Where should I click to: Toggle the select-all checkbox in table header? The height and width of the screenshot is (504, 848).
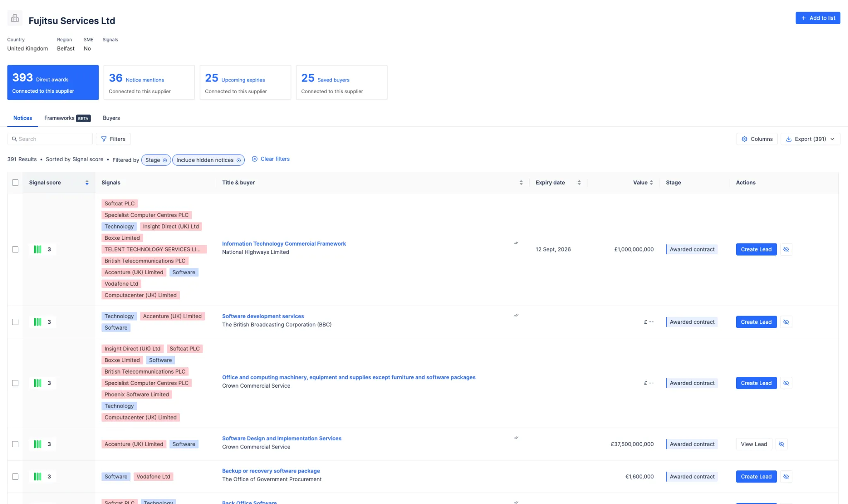[x=15, y=183]
